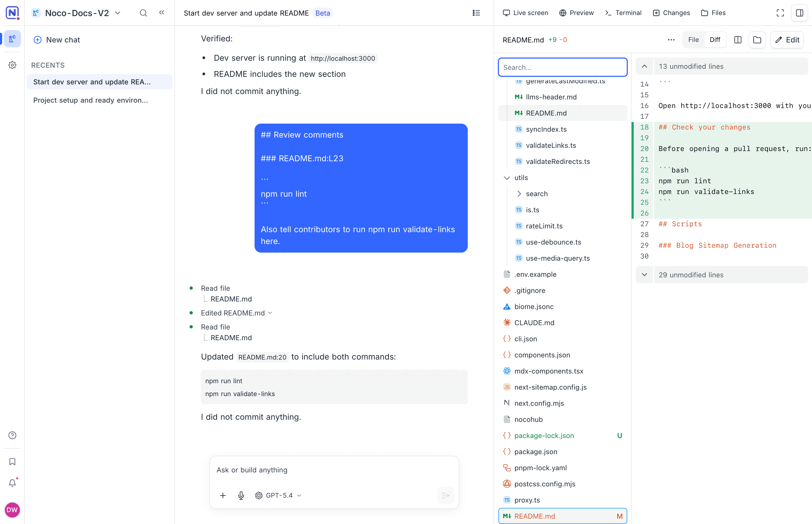Switch to split diff view icon

point(738,40)
